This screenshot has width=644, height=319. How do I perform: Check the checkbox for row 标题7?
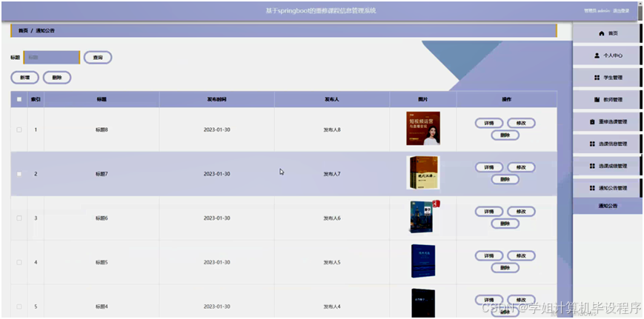click(x=19, y=174)
